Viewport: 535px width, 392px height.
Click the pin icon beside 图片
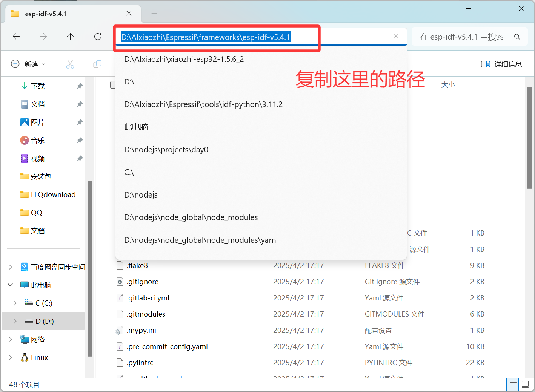[80, 122]
